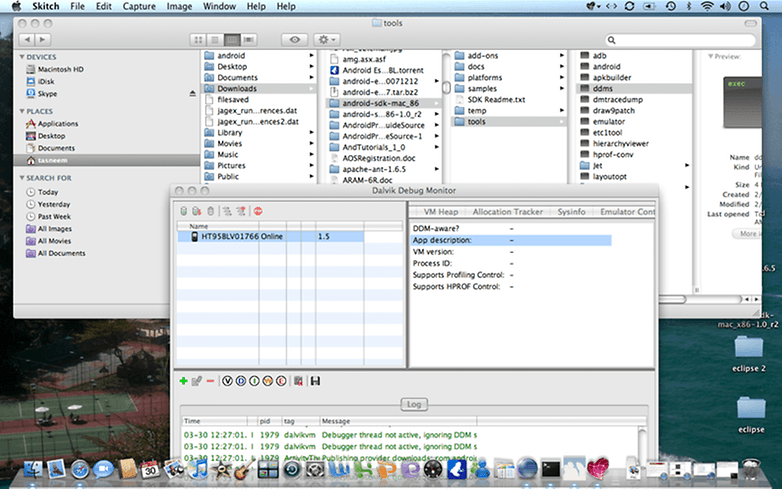
Task: Click the Wi-Fi status icon in menu bar
Action: [x=707, y=6]
